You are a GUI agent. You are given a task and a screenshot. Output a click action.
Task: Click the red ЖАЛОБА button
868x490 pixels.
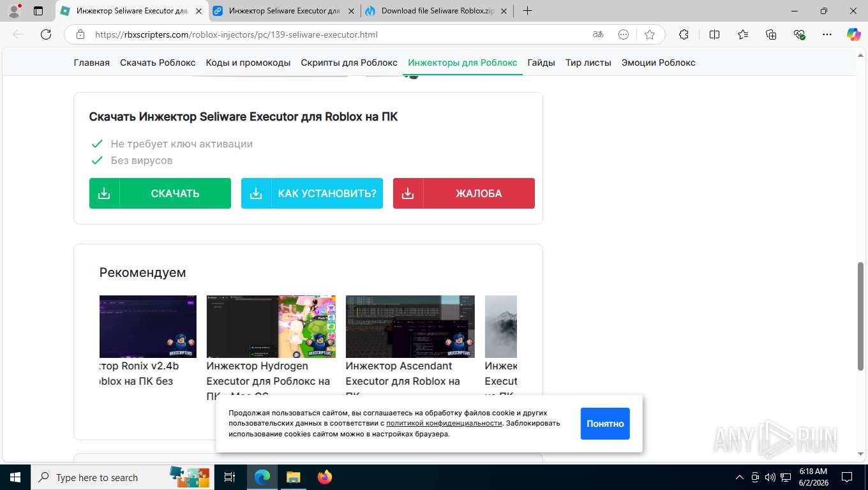(x=464, y=193)
